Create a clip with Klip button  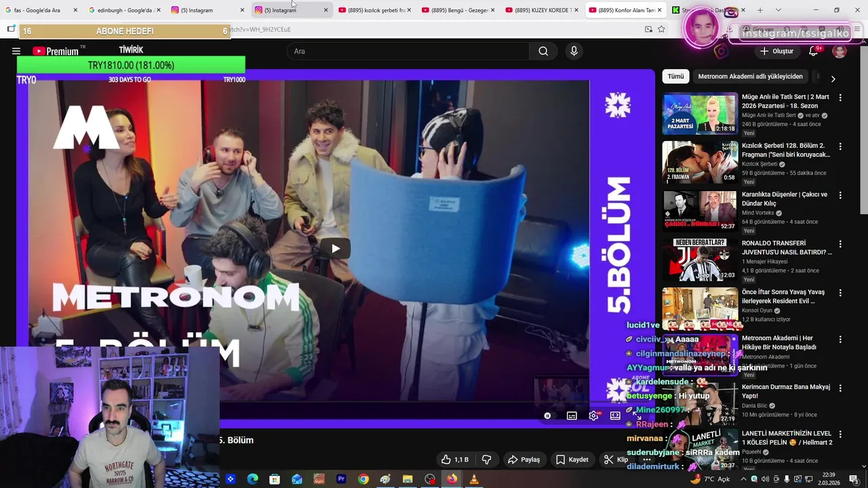616,460
